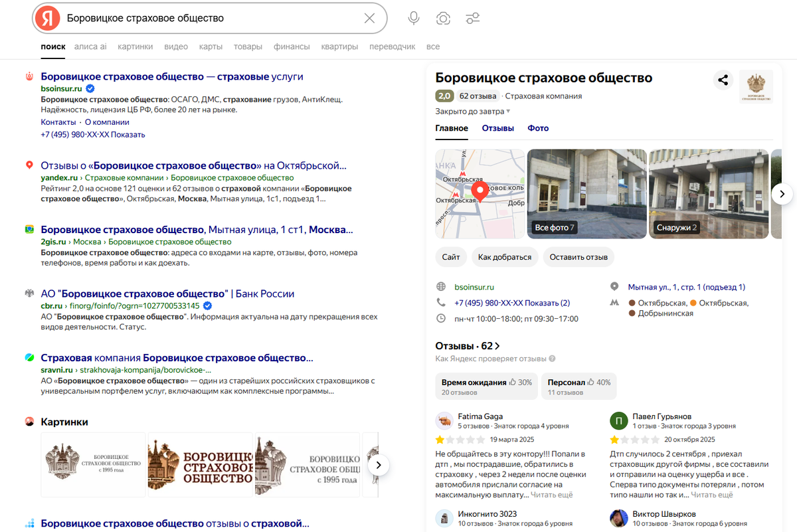This screenshot has width=797, height=532.
Task: Click the metro icon beside stations
Action: (614, 303)
